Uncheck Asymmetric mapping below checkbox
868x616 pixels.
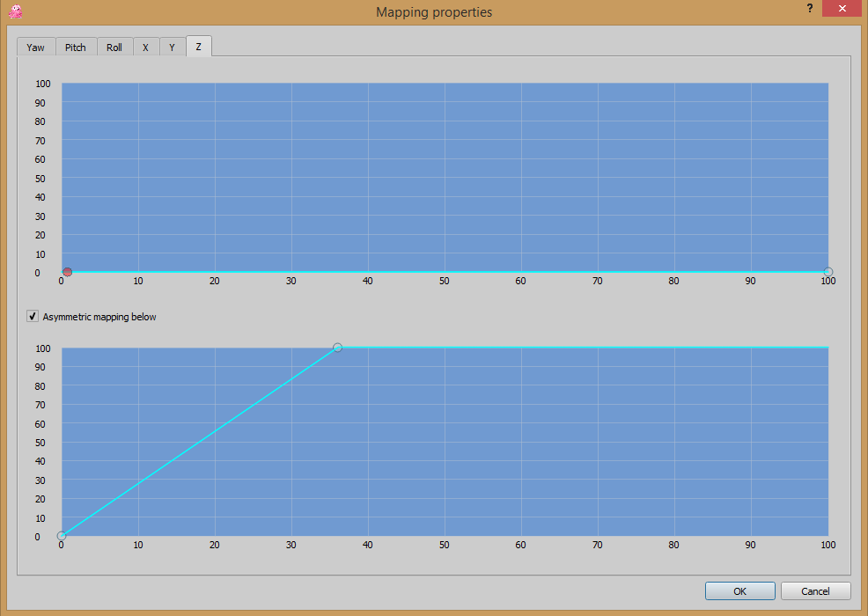point(33,317)
